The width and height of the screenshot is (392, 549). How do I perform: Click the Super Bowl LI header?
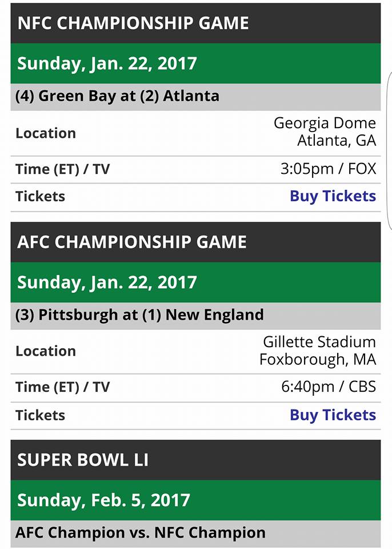click(x=83, y=460)
